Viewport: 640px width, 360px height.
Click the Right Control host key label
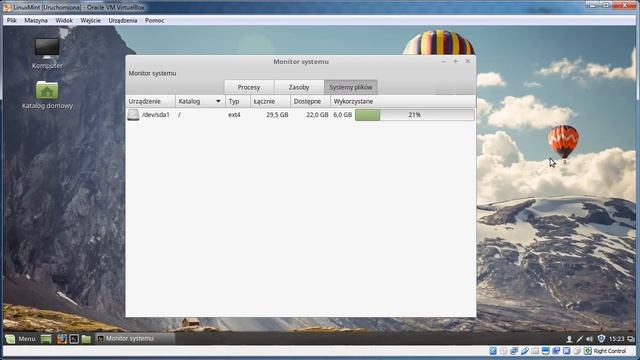[609, 351]
